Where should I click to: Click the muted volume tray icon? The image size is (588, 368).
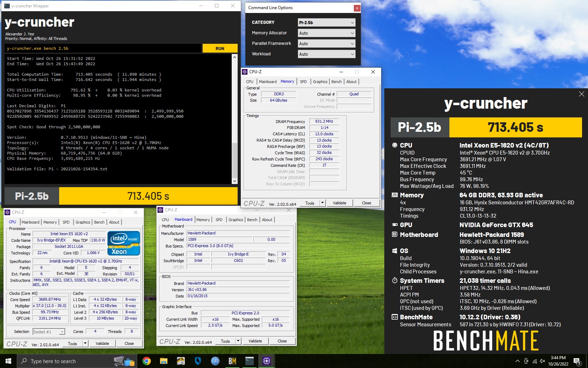point(543,361)
